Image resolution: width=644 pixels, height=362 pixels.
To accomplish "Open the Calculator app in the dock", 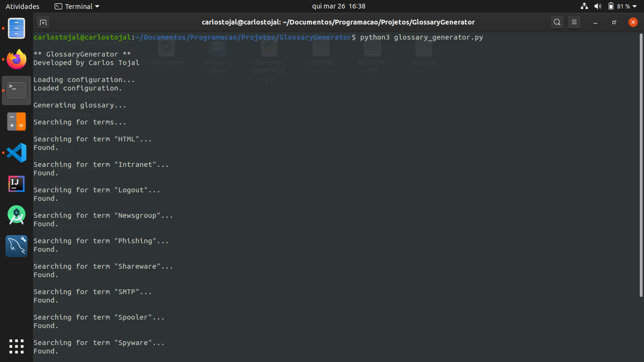I will tap(17, 122).
